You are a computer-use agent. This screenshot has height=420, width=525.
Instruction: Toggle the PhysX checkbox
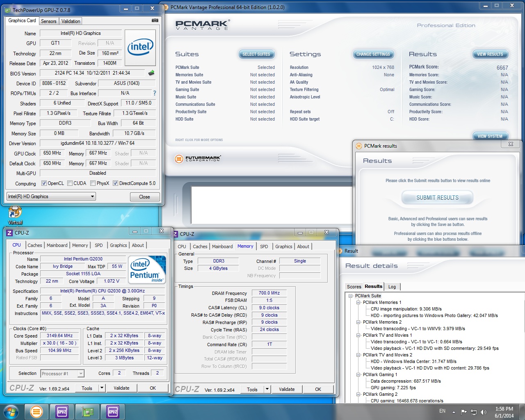coord(93,183)
